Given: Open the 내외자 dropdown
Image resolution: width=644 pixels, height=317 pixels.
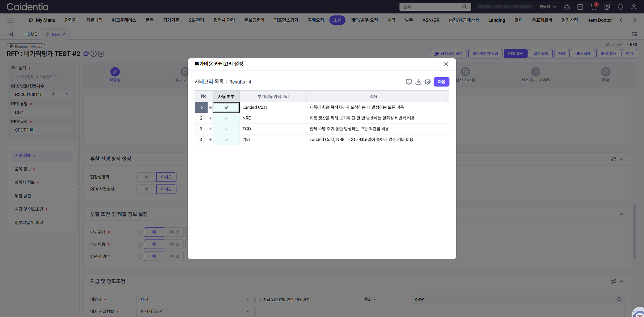Looking at the screenshot, I should pos(195,300).
